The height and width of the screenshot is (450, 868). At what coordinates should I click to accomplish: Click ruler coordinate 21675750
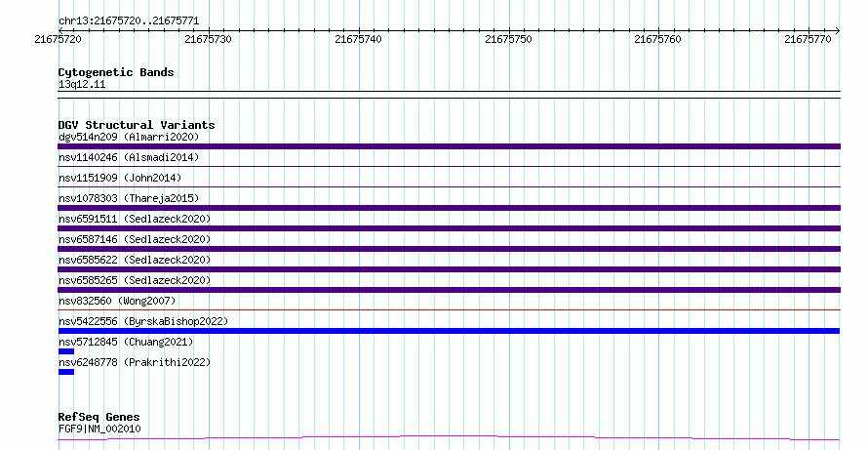tap(508, 39)
